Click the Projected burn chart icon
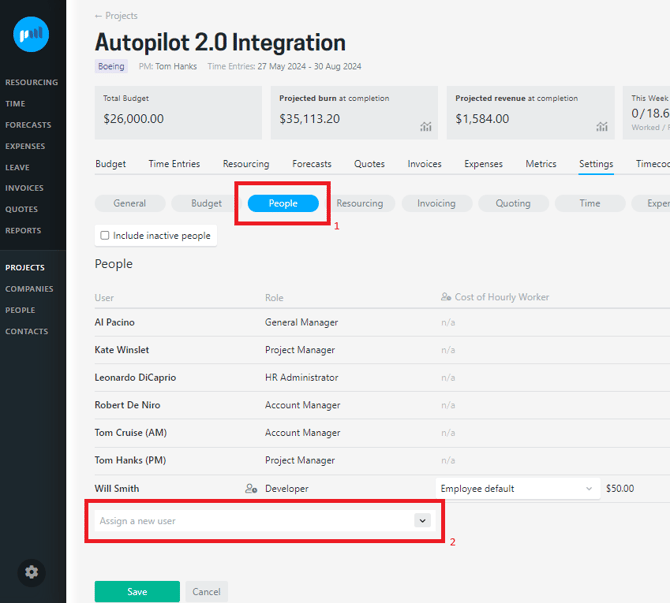The height and width of the screenshot is (603, 670). (426, 126)
